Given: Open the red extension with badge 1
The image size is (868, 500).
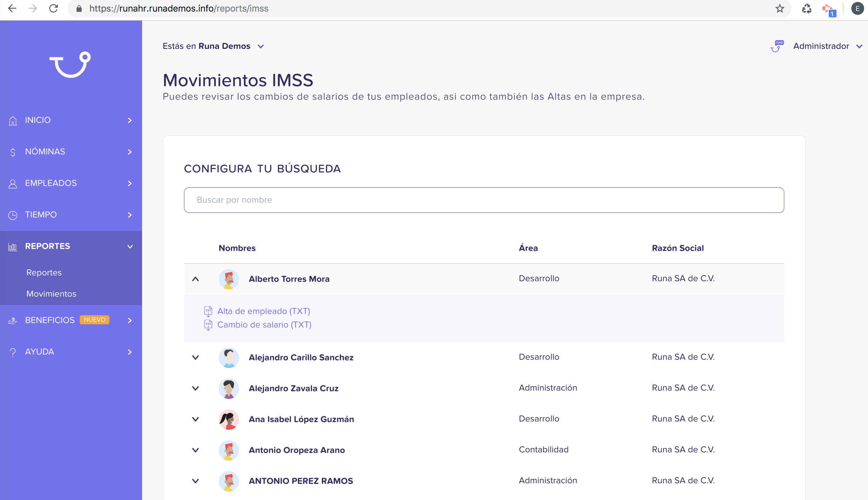Looking at the screenshot, I should 828,10.
